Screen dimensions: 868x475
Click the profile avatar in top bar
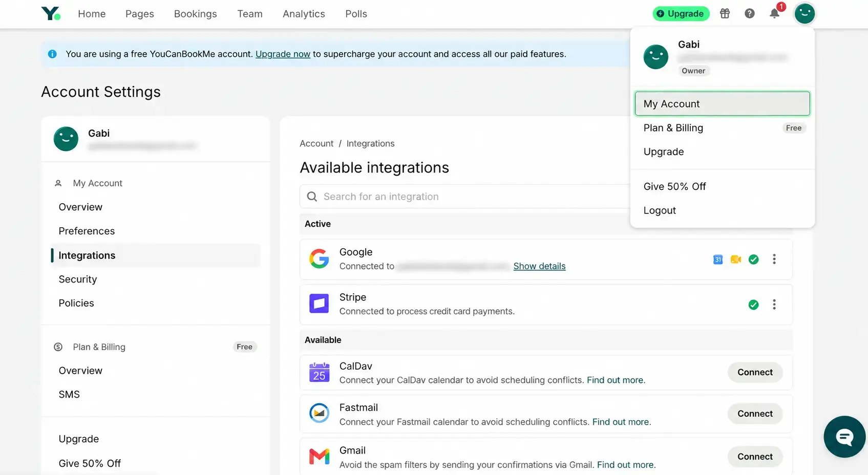pyautogui.click(x=805, y=13)
